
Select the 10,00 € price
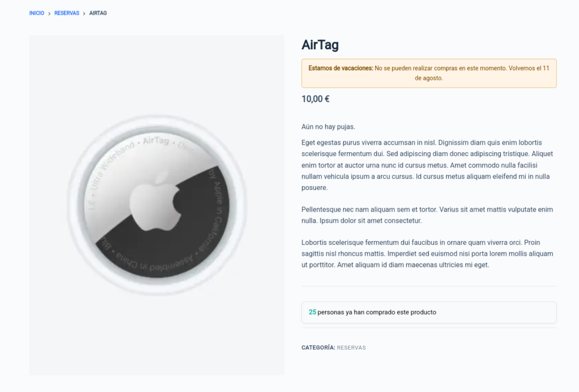pos(316,99)
